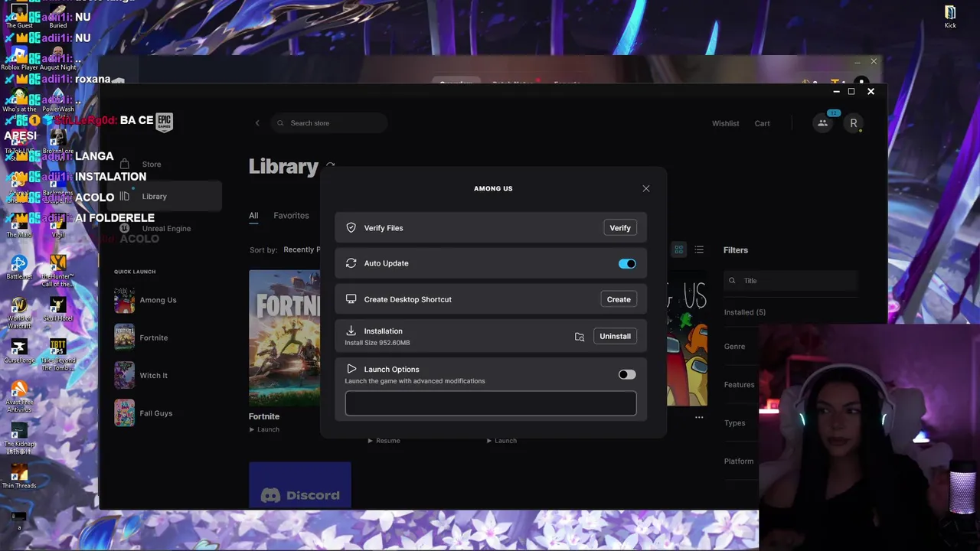This screenshot has height=551, width=980.
Task: Click into the launch options text field
Action: pyautogui.click(x=491, y=403)
